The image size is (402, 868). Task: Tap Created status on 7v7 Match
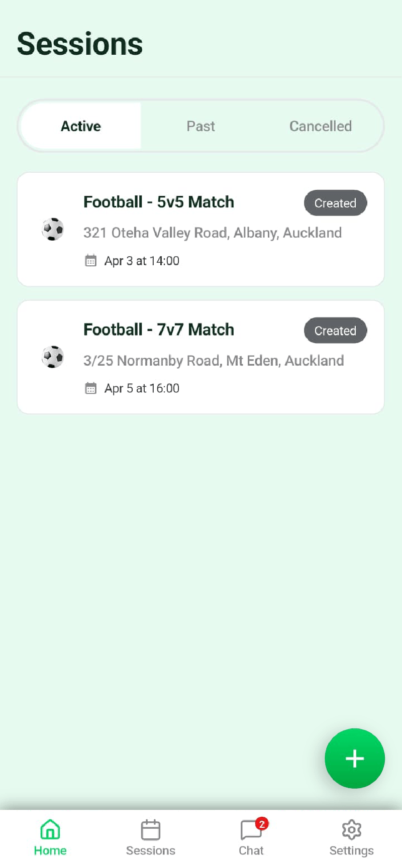(x=335, y=331)
